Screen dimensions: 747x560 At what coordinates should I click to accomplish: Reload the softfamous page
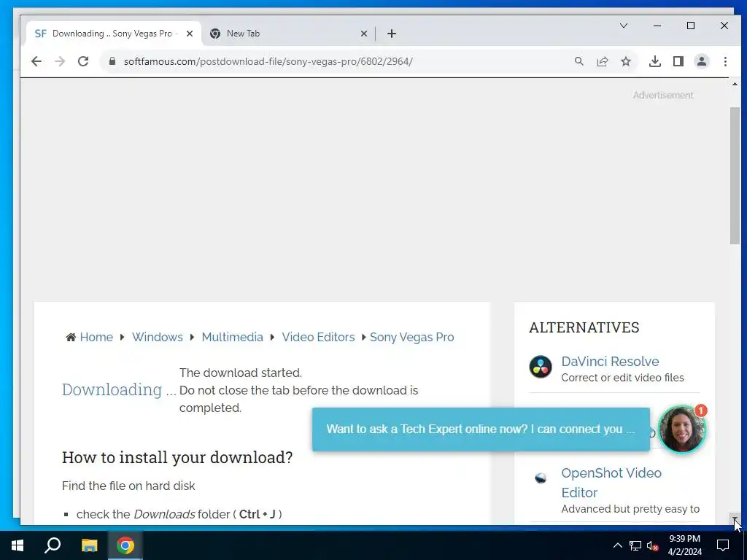(x=83, y=61)
